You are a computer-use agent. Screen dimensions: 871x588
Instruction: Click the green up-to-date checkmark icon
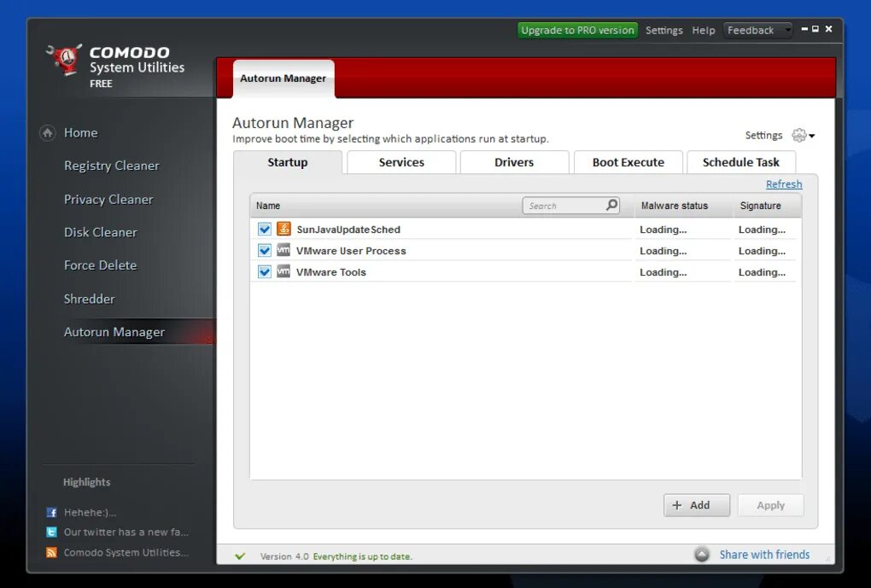(x=240, y=556)
